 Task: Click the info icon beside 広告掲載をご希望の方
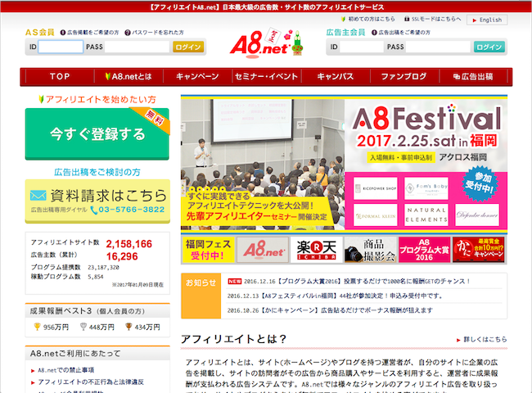click(63, 33)
